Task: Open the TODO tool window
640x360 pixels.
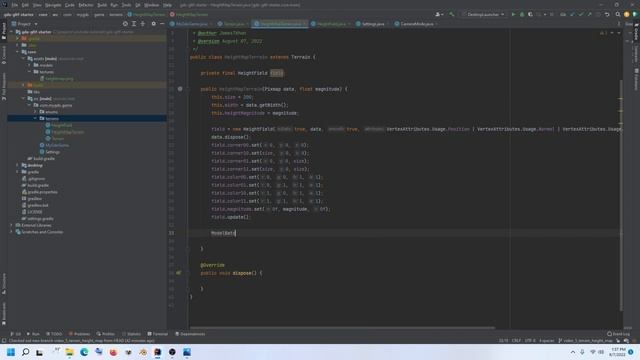Action: coord(54,334)
